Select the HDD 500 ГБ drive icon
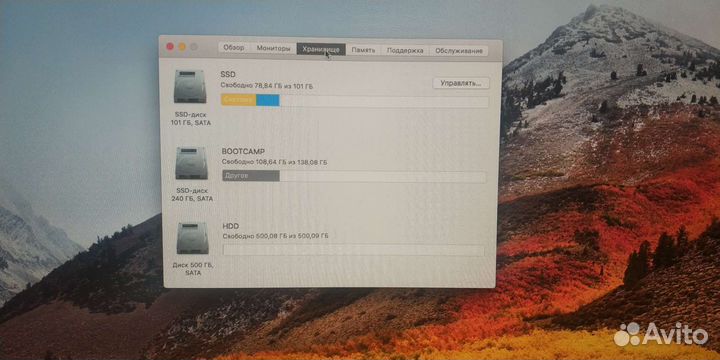The height and width of the screenshot is (360, 720). (x=193, y=238)
